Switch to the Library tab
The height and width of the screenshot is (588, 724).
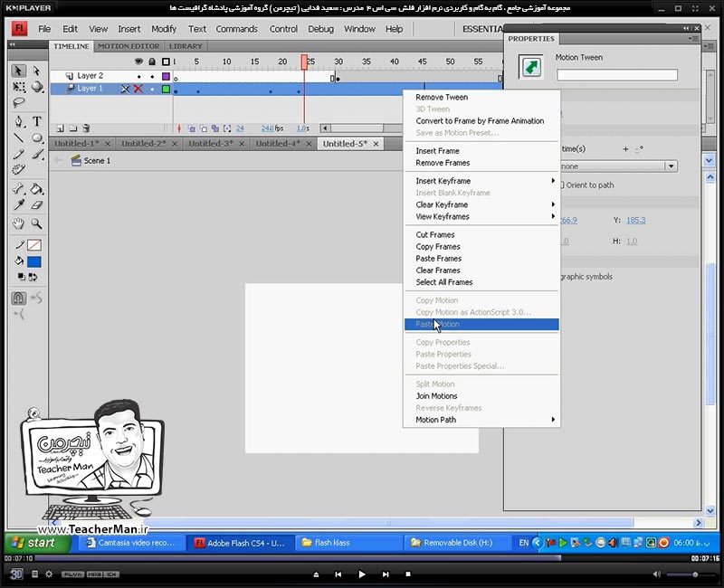(x=186, y=46)
